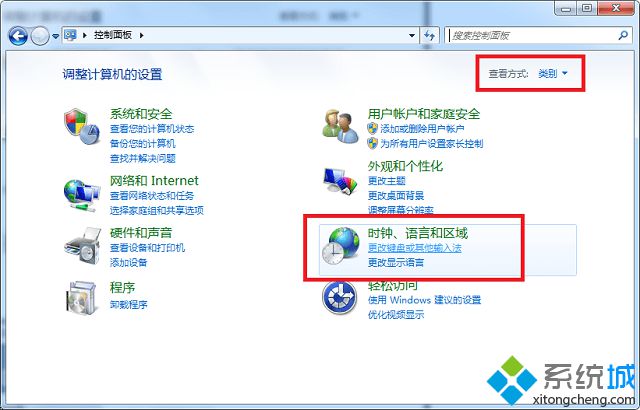The height and width of the screenshot is (410, 640).
Task: Open the address bar history dropdown arrow
Action: click(x=412, y=35)
